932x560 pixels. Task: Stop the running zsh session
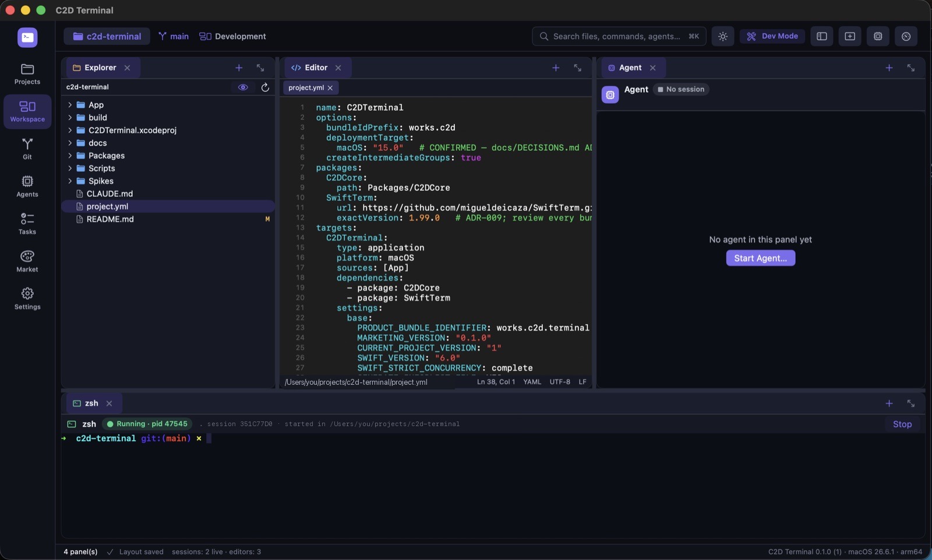(902, 424)
